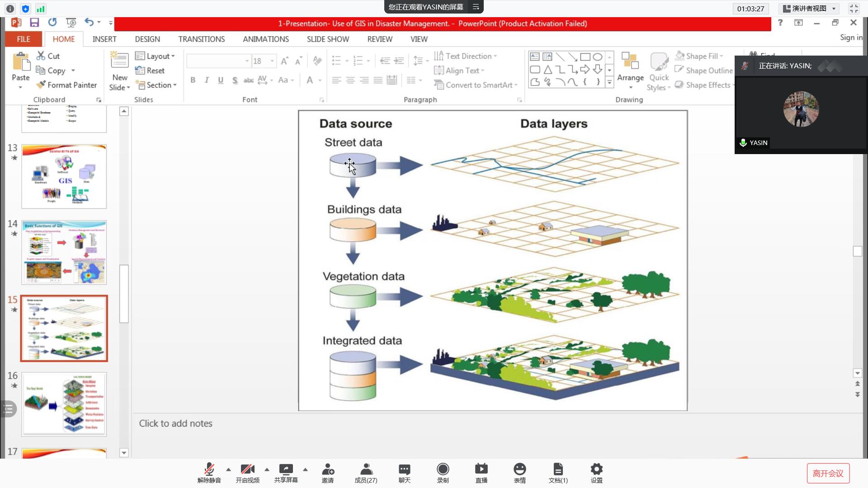
Task: Click the New Slide icon
Action: [x=119, y=60]
